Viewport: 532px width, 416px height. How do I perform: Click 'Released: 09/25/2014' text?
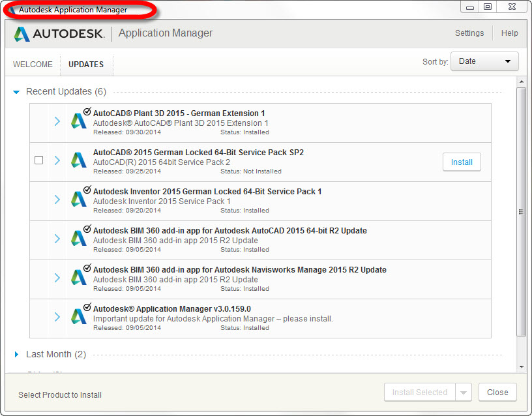click(x=127, y=171)
